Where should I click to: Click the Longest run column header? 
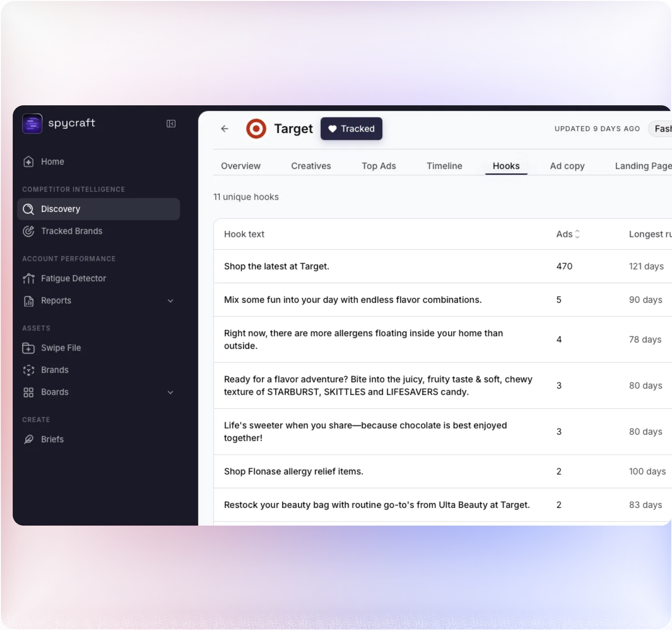tap(650, 234)
